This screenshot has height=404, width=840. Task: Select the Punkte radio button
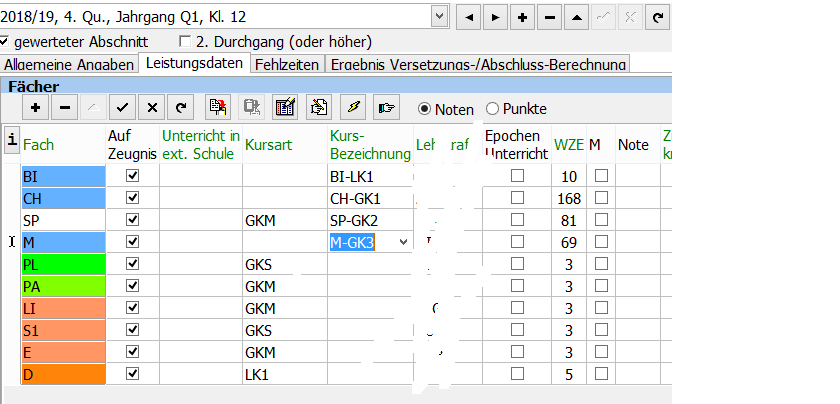click(x=492, y=109)
